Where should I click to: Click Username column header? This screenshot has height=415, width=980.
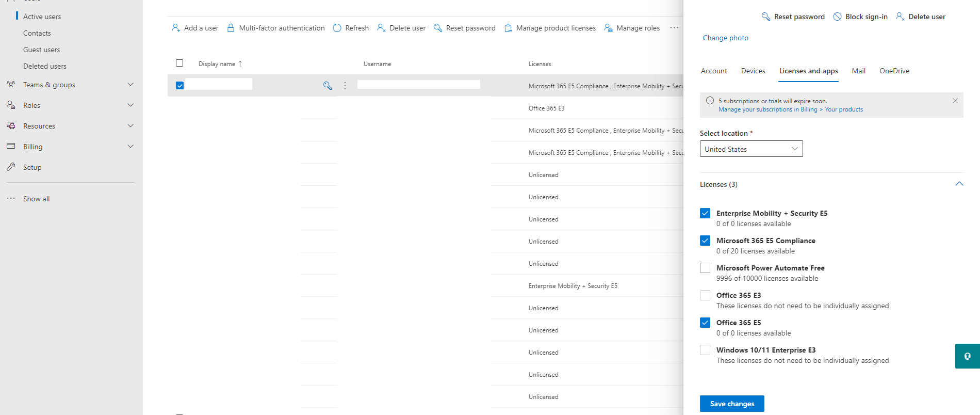click(x=377, y=64)
